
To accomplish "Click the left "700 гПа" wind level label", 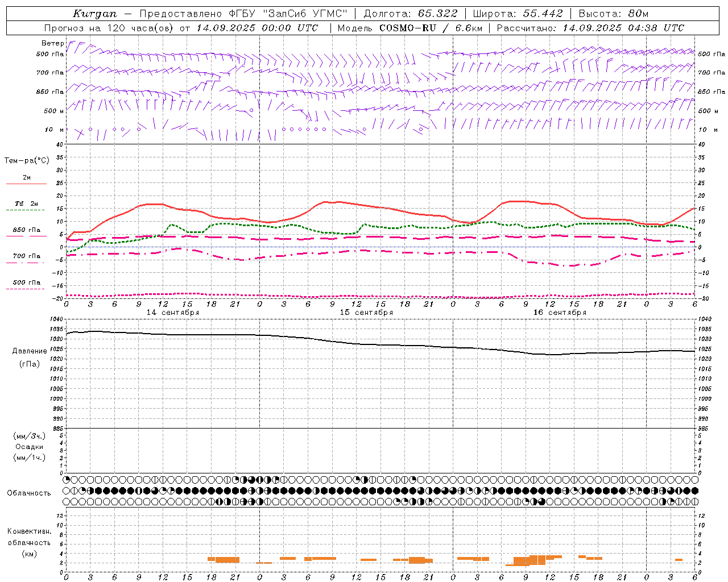I will (50, 73).
